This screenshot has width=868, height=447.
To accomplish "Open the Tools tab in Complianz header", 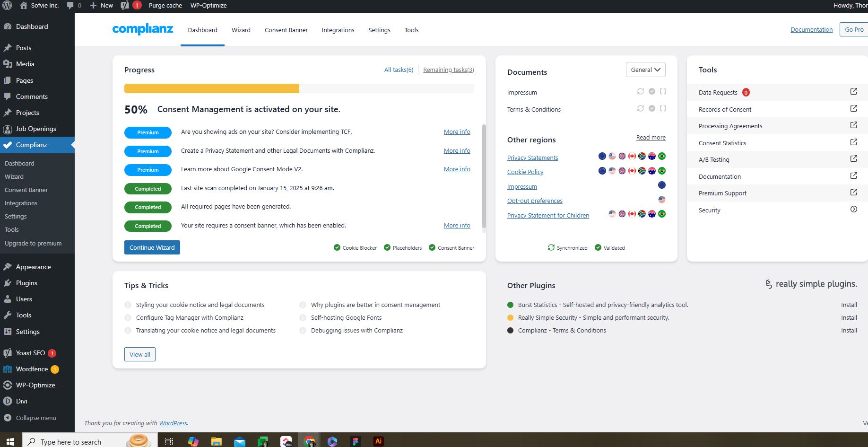I will coord(411,30).
